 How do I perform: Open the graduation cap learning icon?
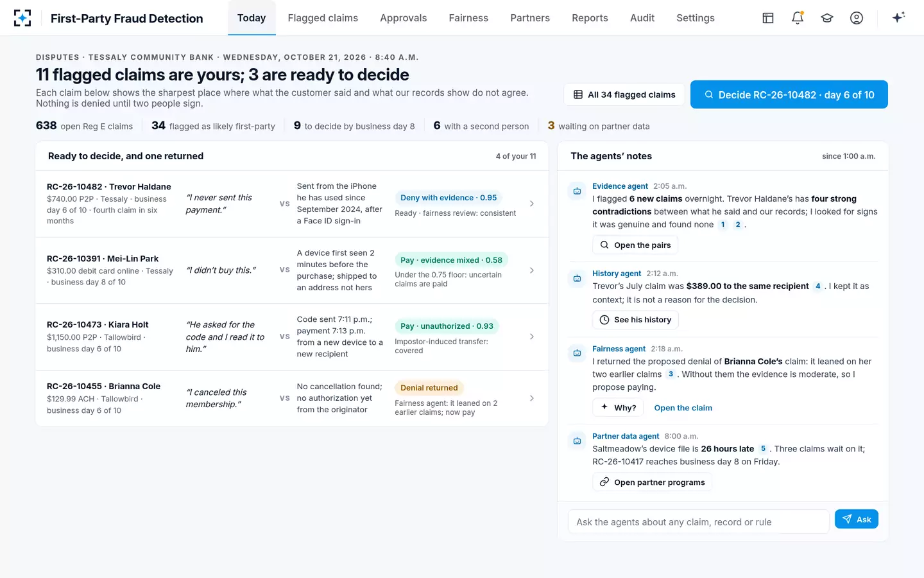tap(827, 18)
